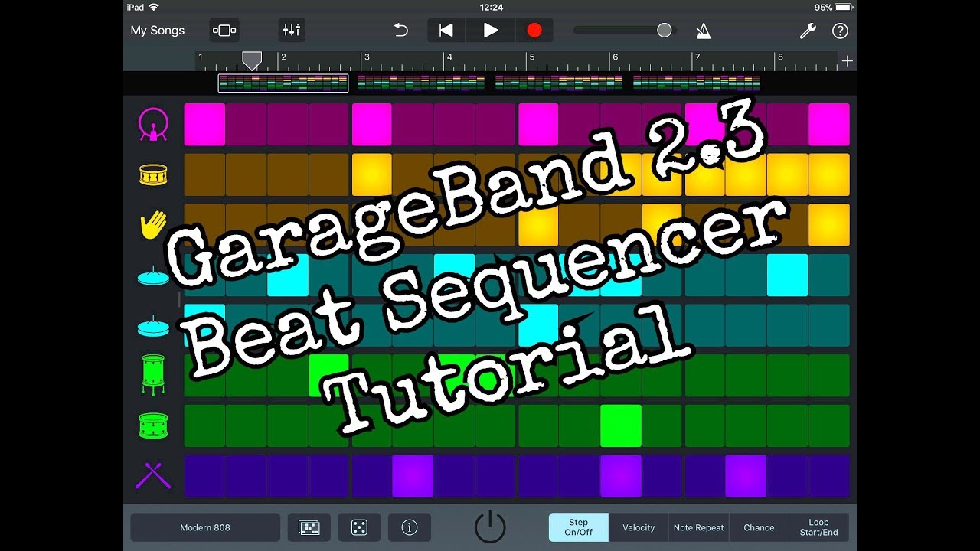Adjust the master volume slider knob

tap(665, 30)
